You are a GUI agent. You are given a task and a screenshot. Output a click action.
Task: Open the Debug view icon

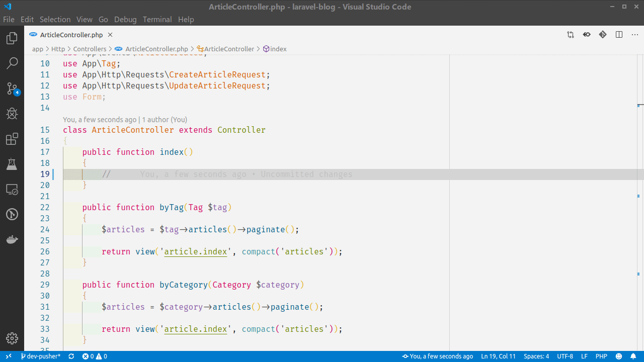click(x=12, y=114)
